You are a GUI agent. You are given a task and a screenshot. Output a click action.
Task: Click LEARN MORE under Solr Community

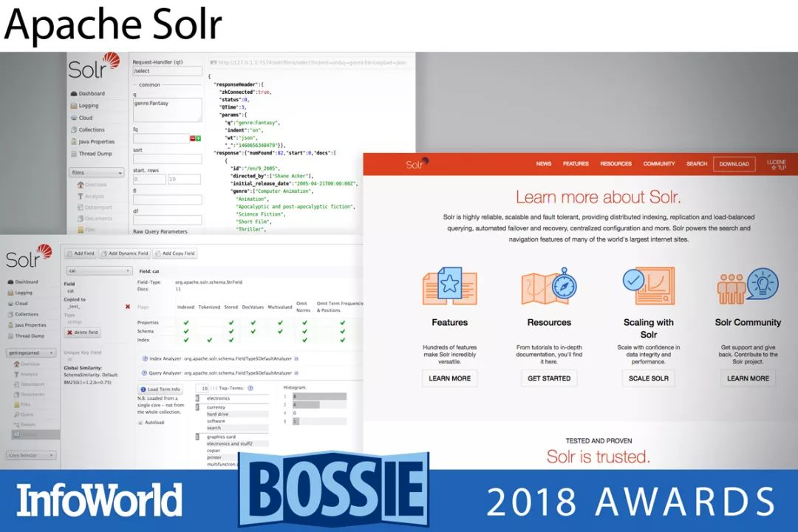tap(748, 378)
